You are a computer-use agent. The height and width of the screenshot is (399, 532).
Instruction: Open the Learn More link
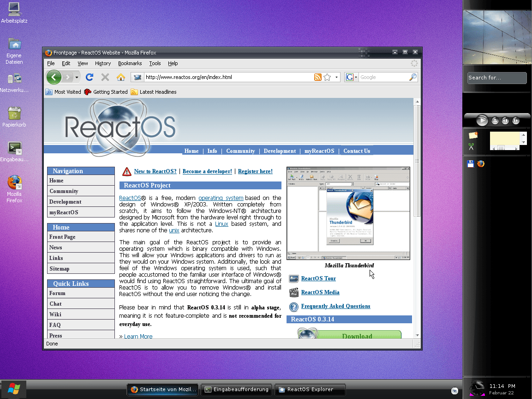click(x=138, y=336)
